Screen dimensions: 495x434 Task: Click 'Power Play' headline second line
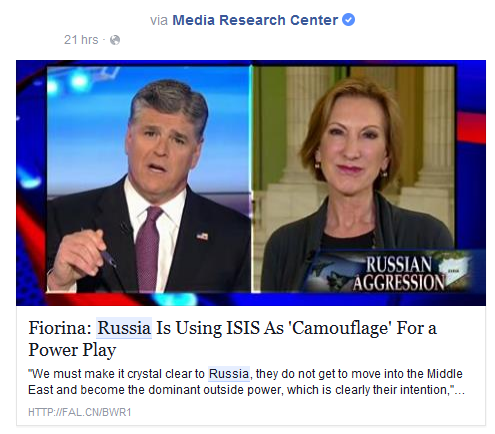coord(72,350)
